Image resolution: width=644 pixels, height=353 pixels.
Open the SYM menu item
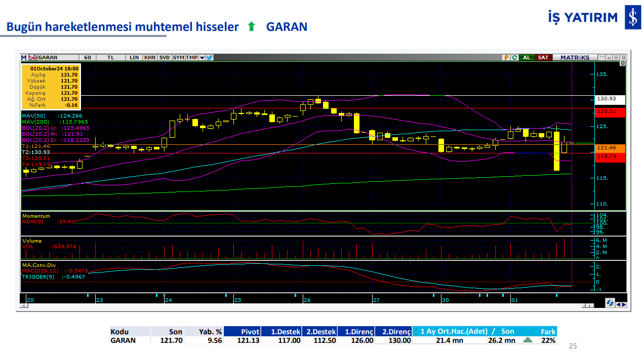pyautogui.click(x=178, y=57)
